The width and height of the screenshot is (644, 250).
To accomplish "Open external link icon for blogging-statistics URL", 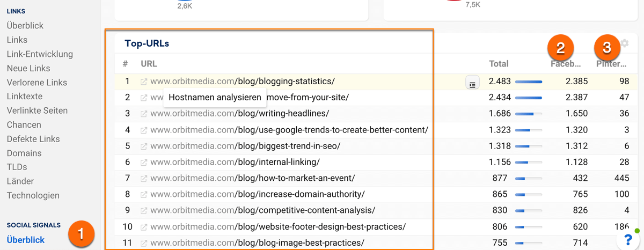I will [144, 82].
